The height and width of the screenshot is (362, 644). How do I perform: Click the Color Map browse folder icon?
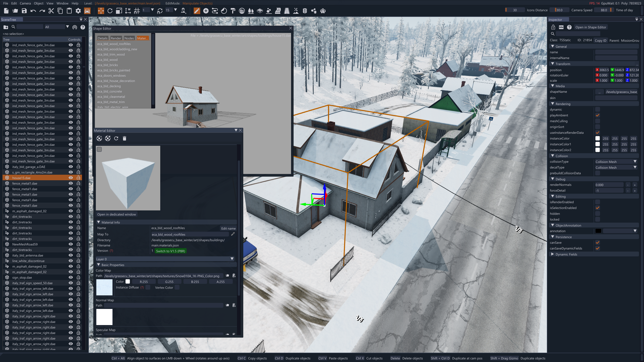pos(227,276)
